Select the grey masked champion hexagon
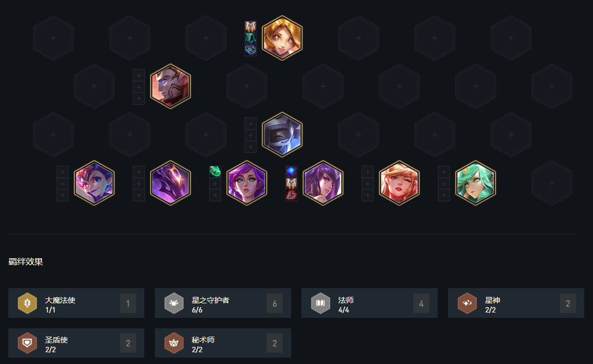 tap(282, 135)
